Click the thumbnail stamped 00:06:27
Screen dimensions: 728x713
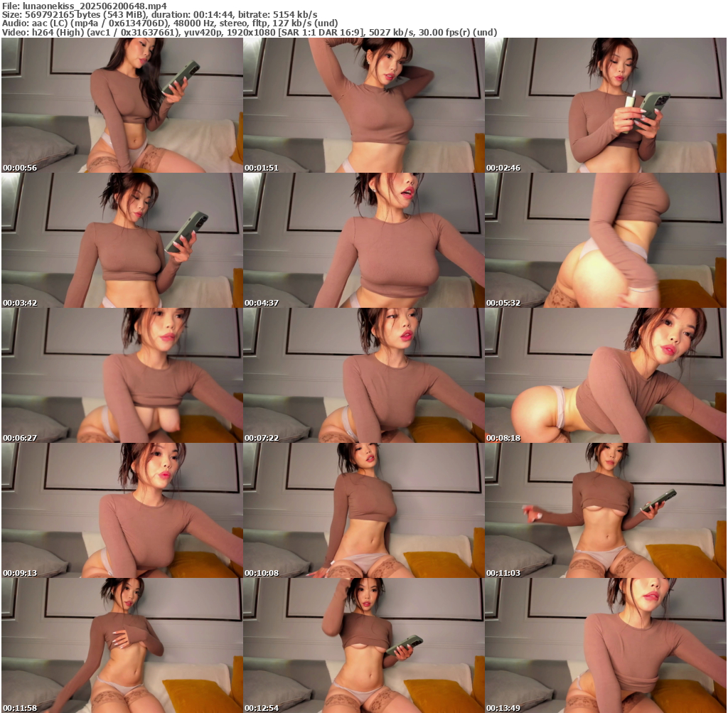pos(122,375)
